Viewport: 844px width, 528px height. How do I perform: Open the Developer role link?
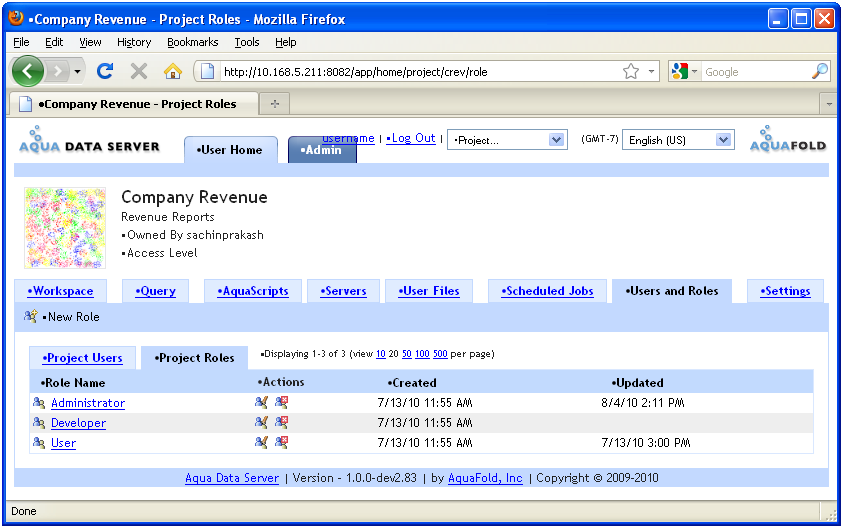coord(78,423)
